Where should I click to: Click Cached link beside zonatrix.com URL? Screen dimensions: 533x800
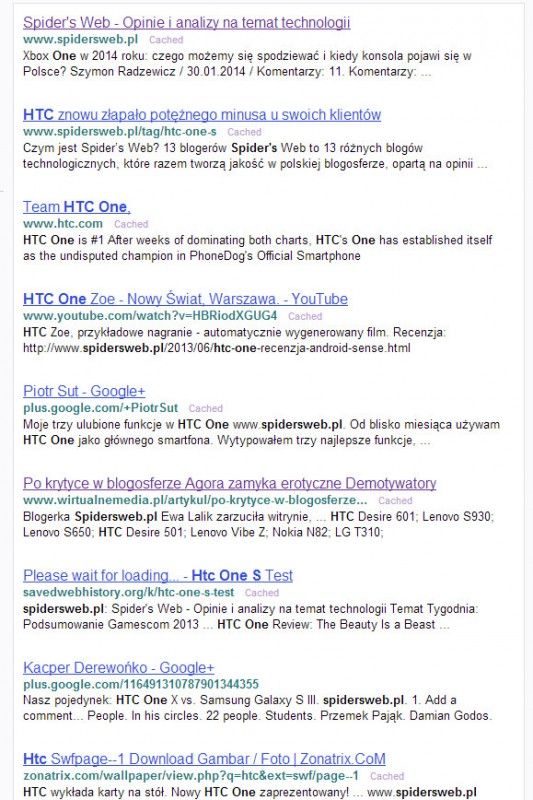coord(387,777)
